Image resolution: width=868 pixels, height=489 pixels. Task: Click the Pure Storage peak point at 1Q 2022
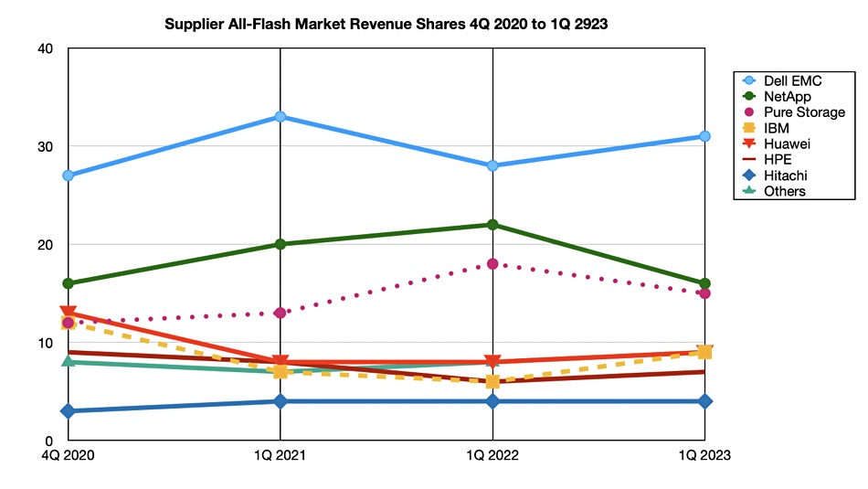point(493,264)
